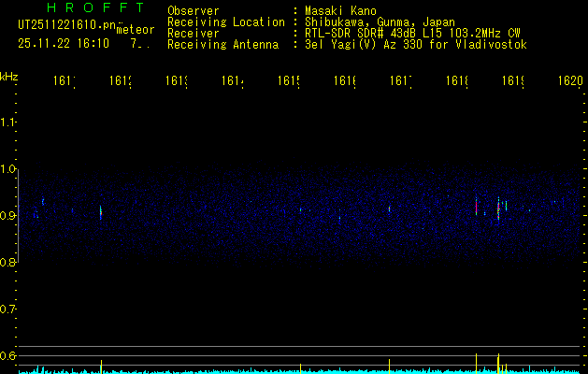
Task: Click the 1.0 frequency axis label
Action: [7, 169]
